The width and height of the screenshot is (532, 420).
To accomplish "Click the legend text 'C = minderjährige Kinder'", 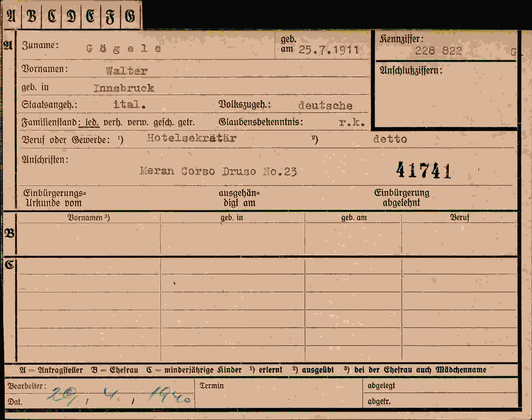I will tap(194, 370).
